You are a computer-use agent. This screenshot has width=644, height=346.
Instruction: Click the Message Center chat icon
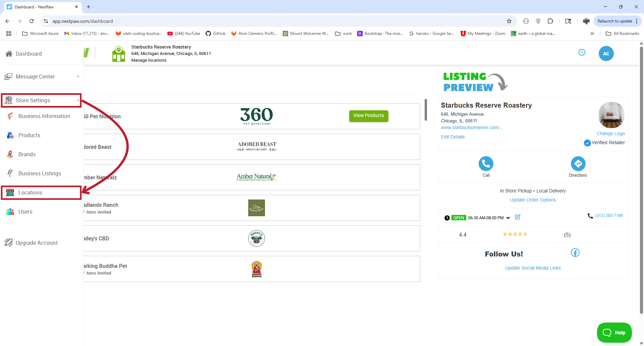click(x=8, y=76)
